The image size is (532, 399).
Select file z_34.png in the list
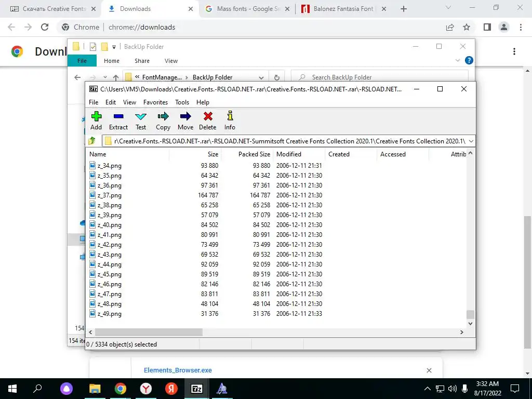(x=109, y=166)
